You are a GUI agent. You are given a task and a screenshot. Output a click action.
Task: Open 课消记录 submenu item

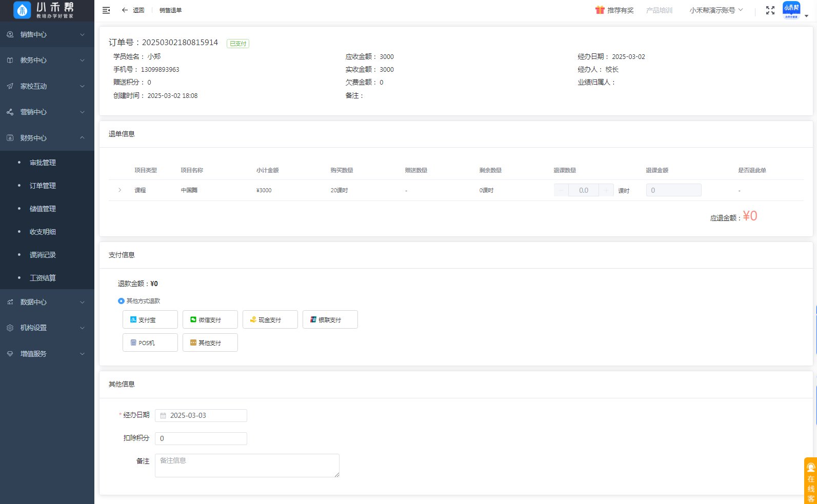pos(43,255)
